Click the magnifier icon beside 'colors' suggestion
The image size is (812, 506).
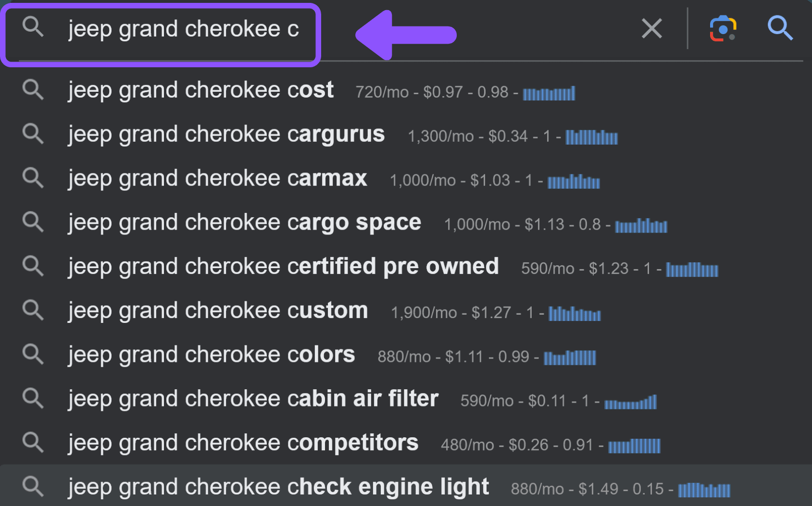(33, 354)
